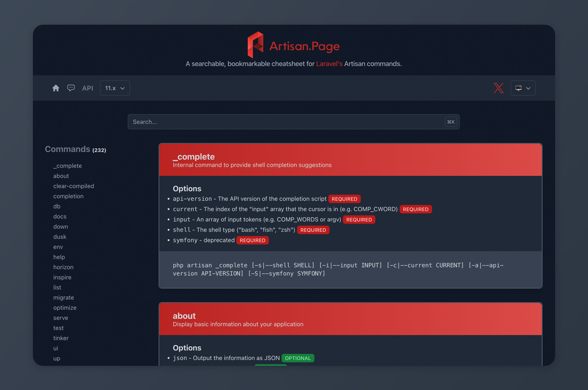
Task: Jump to horizon command group
Action: pos(63,267)
